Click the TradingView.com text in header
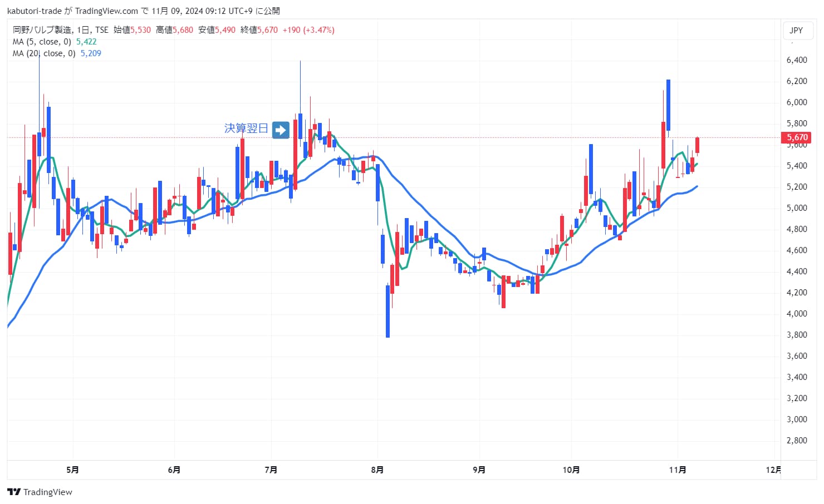 106,11
